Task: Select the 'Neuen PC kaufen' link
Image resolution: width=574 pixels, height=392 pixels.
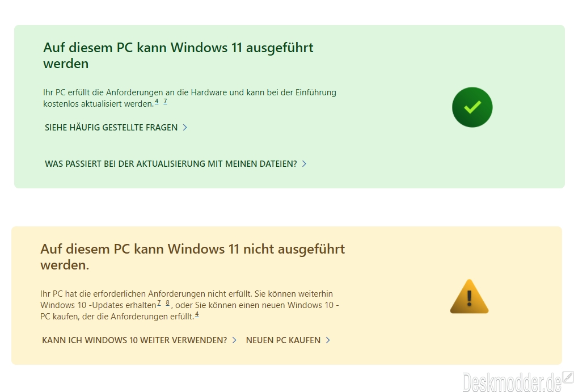Action: click(x=283, y=340)
